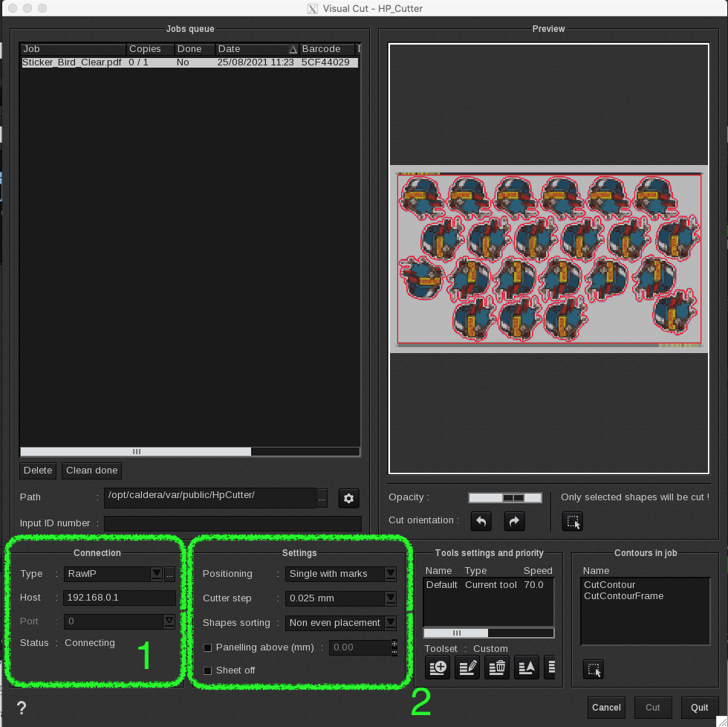Expand the Cutter step dropdown
728x727 pixels.
click(x=390, y=598)
